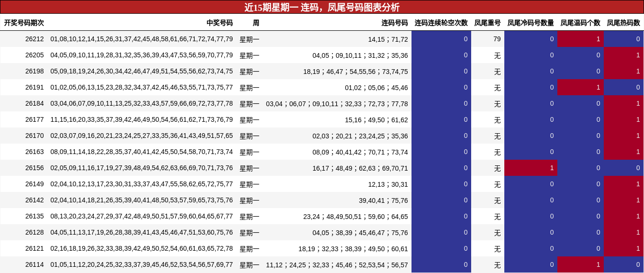Select issue number 26142
The image size is (644, 273).
35,200
